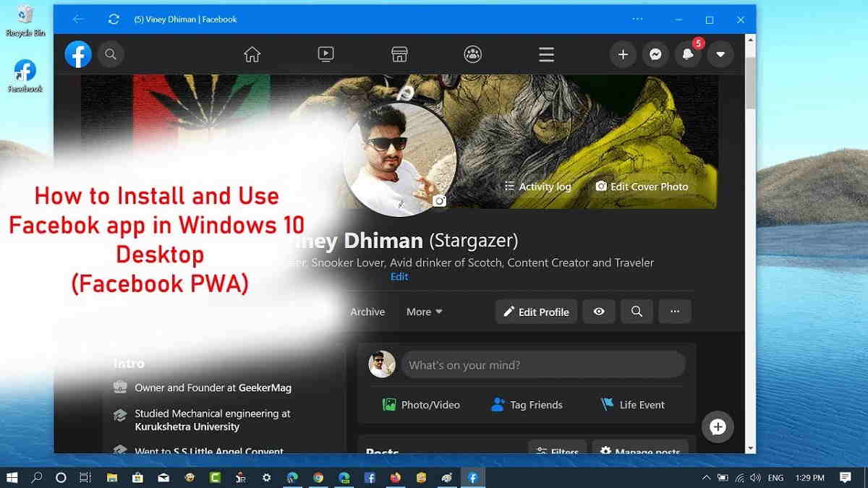Toggle View As with the eye icon
This screenshot has width=868, height=488.
tap(599, 312)
